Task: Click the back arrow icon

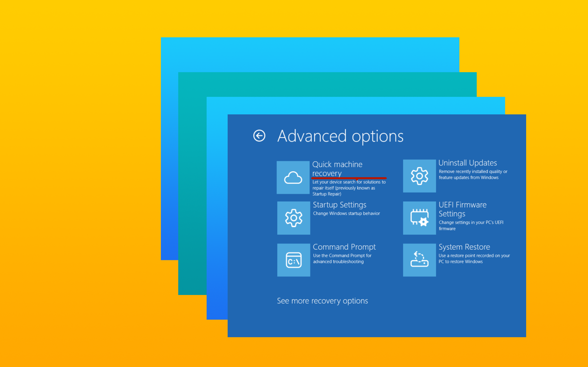Action: click(x=259, y=135)
